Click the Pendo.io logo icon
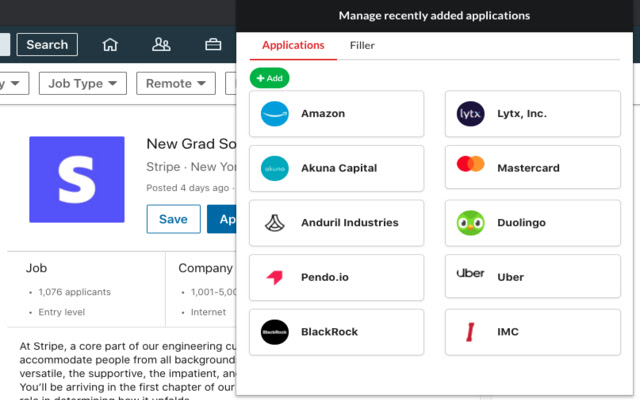 [x=275, y=278]
